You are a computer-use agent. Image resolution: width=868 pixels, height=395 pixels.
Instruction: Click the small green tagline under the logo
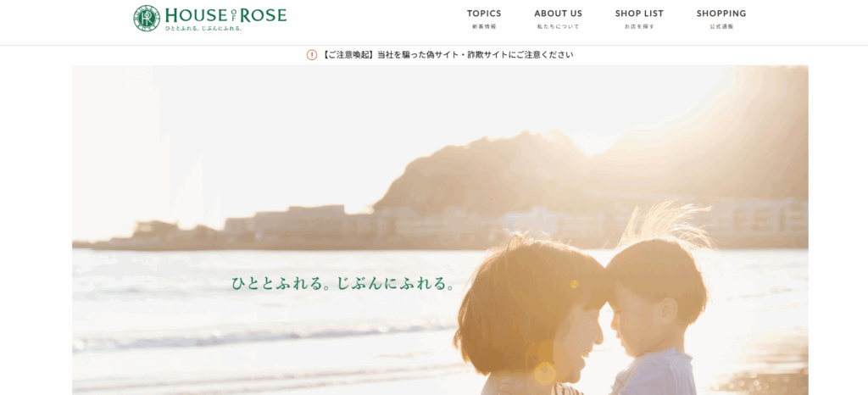pos(203,29)
